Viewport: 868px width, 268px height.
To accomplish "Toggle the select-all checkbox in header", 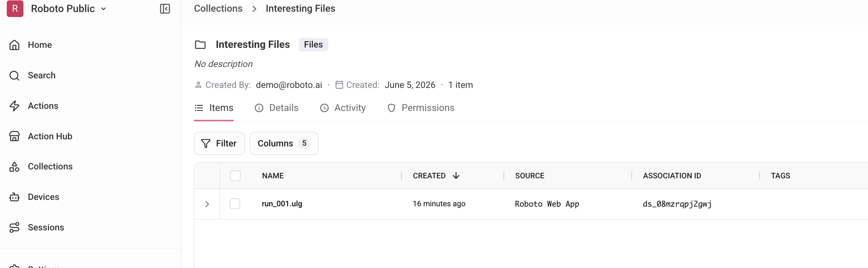I will point(235,176).
